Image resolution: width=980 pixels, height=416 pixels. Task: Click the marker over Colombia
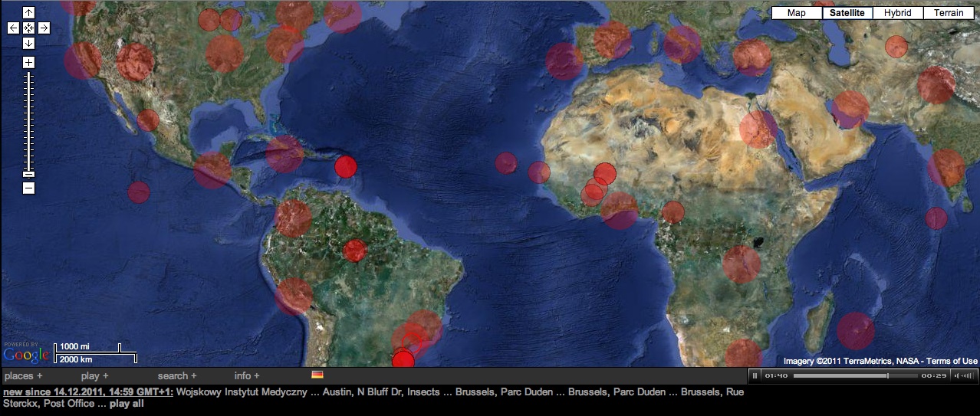tap(294, 218)
